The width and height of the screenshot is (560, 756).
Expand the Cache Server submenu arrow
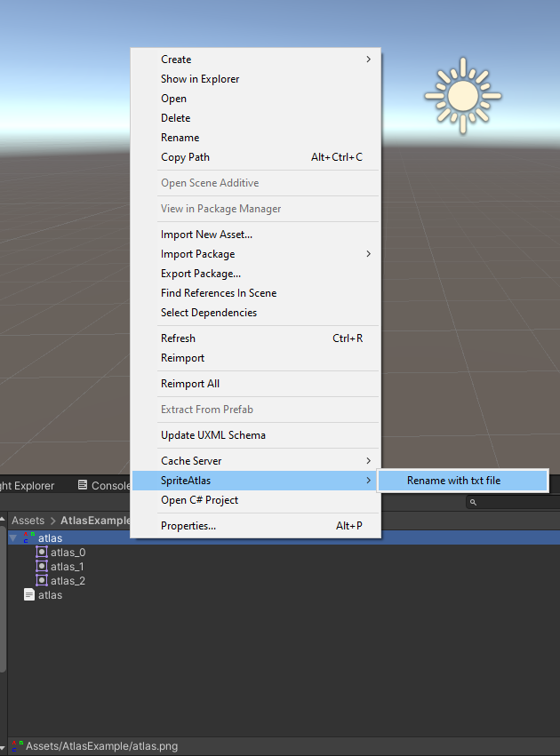click(x=369, y=461)
